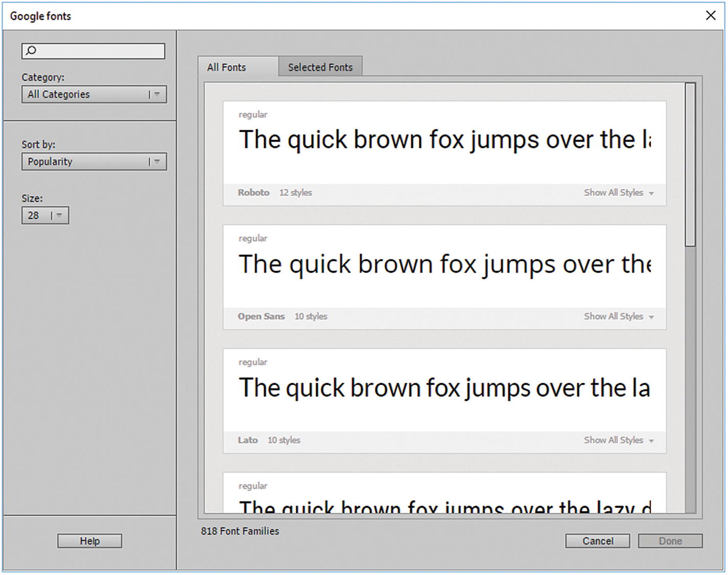
Task: Select the Roboto font name label
Action: pos(253,193)
